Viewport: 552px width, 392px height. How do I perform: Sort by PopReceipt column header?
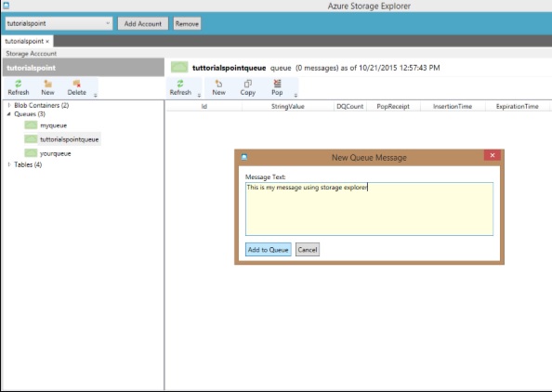393,106
